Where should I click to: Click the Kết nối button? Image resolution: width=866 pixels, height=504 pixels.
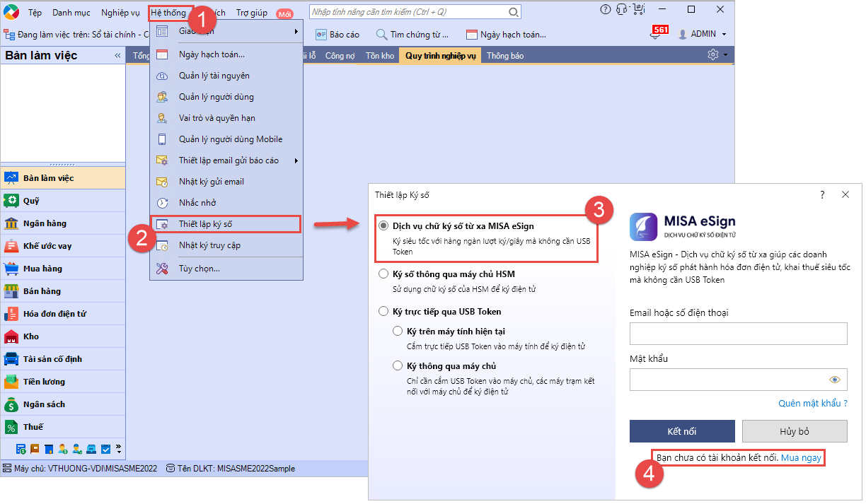click(x=682, y=431)
